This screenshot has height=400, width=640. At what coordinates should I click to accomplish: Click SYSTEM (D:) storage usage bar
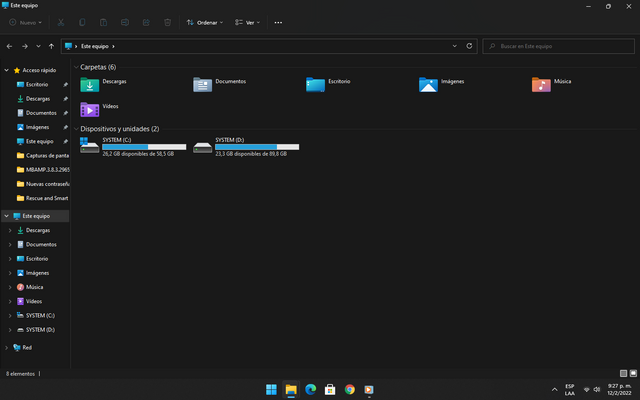pyautogui.click(x=257, y=147)
